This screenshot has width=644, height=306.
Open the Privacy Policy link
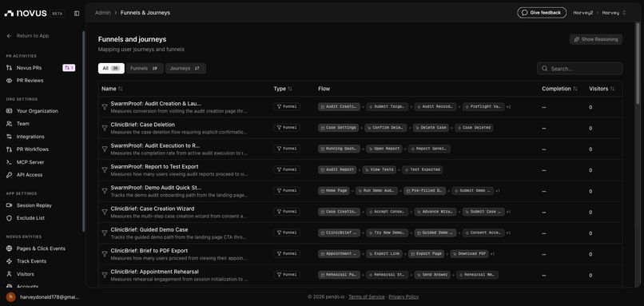coord(403,296)
